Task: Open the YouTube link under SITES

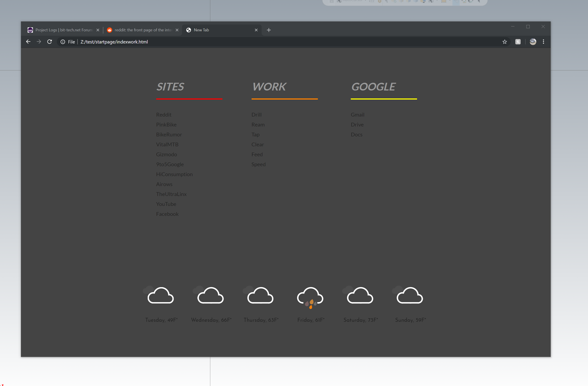Action: click(x=166, y=204)
